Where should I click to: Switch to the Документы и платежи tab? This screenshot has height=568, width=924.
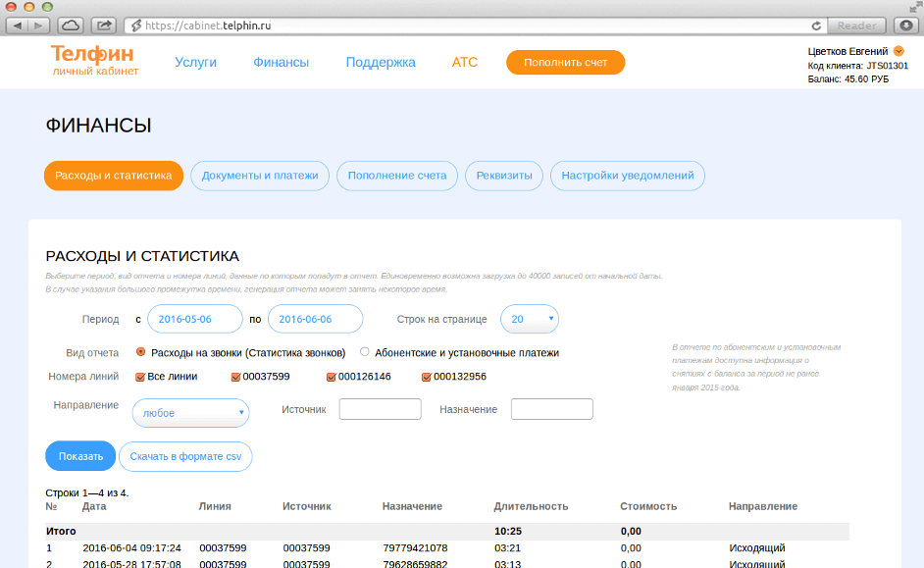point(259,176)
